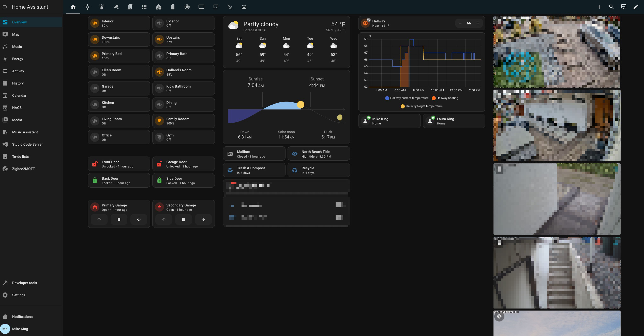Toggle the Exterior lights icon
This screenshot has height=336, width=644.
(159, 23)
